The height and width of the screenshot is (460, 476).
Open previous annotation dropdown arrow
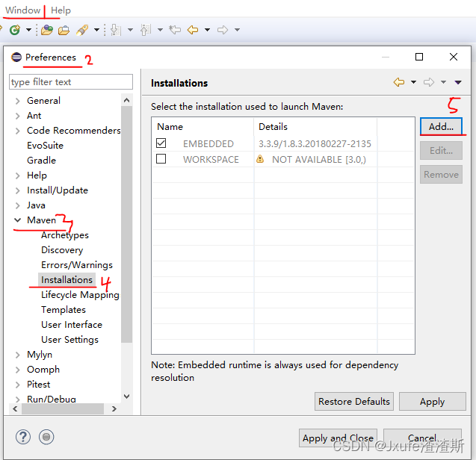click(x=160, y=30)
